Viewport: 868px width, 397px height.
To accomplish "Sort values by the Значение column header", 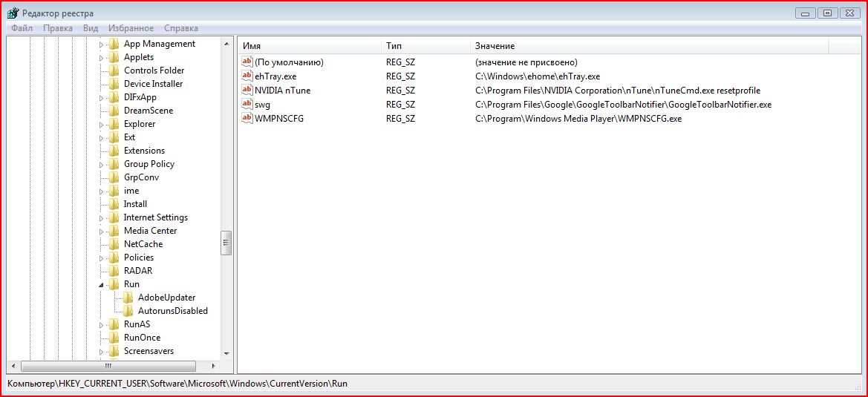I will tap(650, 46).
